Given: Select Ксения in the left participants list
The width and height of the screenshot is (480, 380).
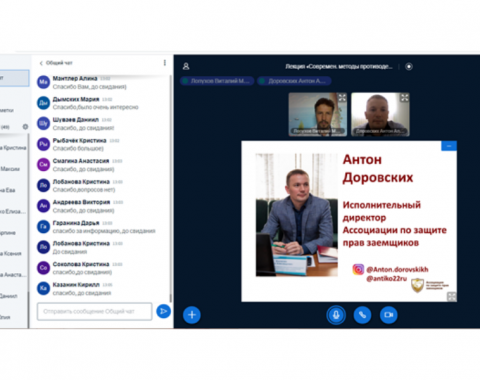Looking at the screenshot, I should [11, 254].
